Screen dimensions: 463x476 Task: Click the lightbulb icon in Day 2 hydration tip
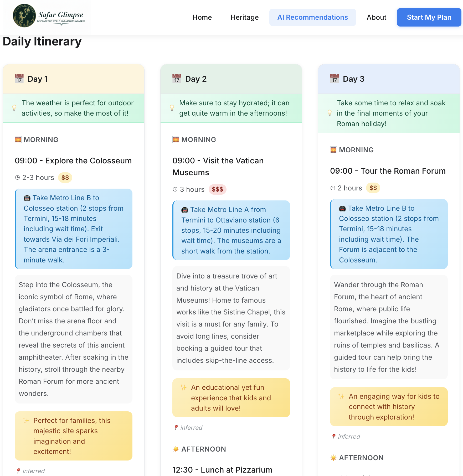pyautogui.click(x=172, y=108)
